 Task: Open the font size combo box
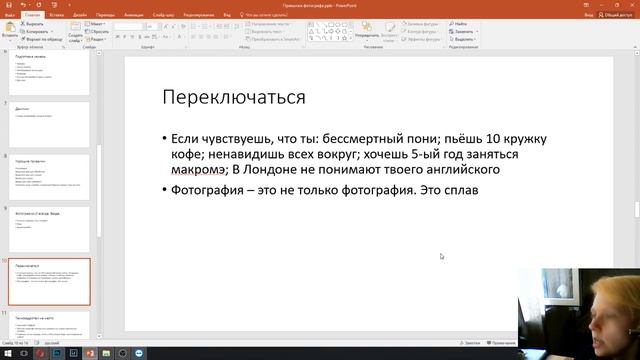click(152, 27)
